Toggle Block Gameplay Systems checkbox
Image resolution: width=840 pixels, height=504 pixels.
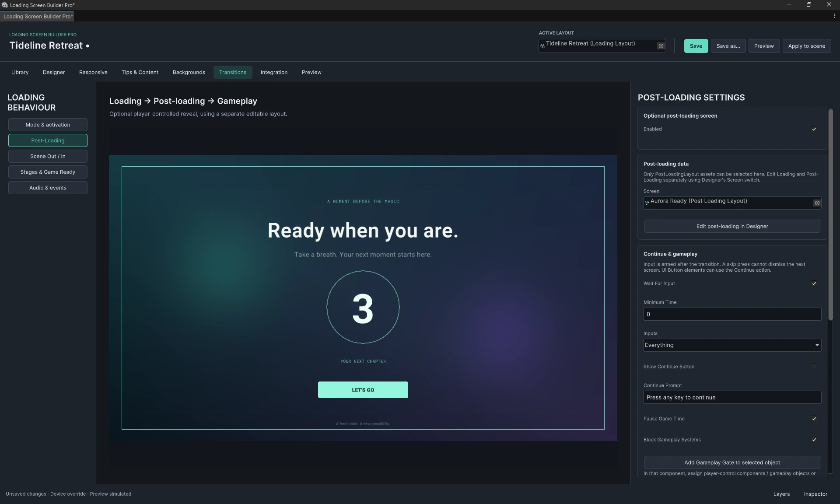point(814,440)
